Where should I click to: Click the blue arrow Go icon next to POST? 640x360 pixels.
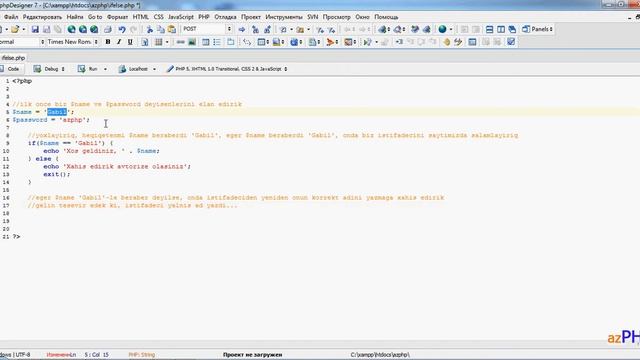pyautogui.click(x=242, y=29)
